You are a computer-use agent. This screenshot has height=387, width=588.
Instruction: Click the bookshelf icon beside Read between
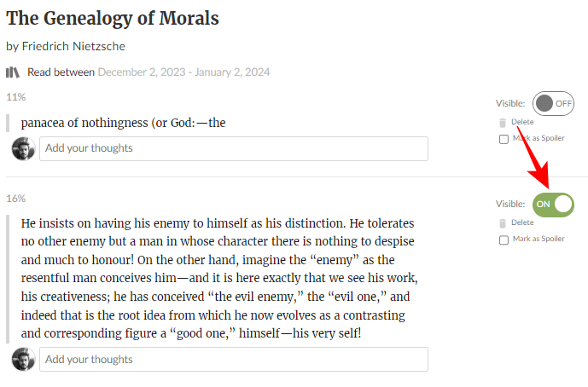click(13, 72)
